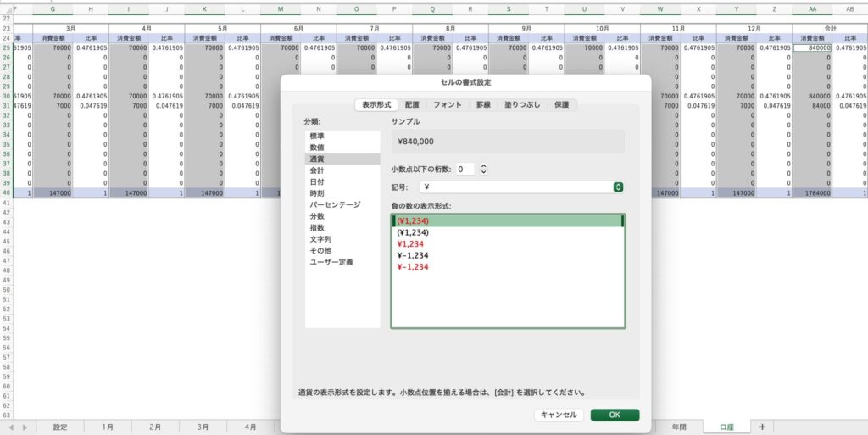Click the decimal places stepper arrows
The width and height of the screenshot is (868, 435).
pos(483,170)
